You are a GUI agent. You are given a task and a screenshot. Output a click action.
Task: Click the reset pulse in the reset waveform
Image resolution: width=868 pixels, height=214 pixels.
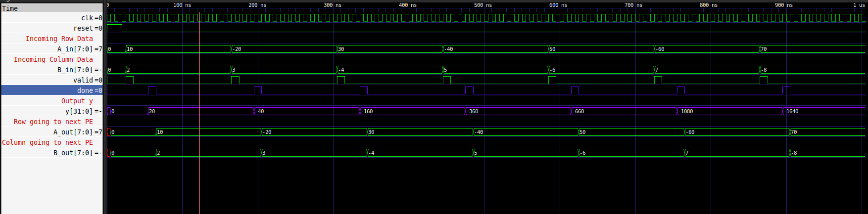(x=114, y=28)
